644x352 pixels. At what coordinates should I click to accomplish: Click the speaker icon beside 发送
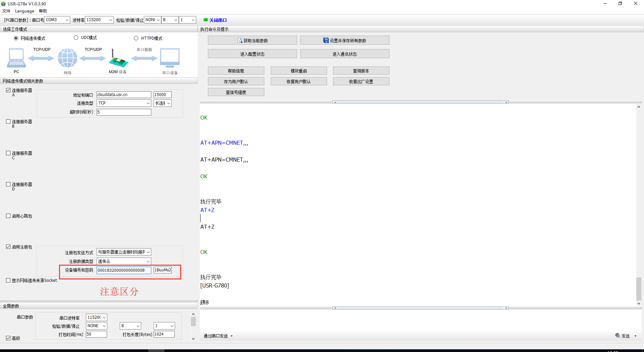click(x=618, y=336)
